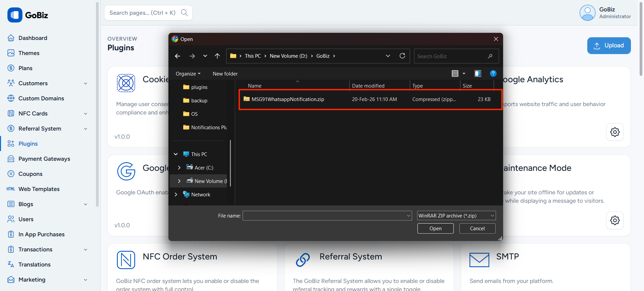Image resolution: width=644 pixels, height=291 pixels.
Task: Click the Back arrow in the Open dialog
Action: tap(178, 56)
